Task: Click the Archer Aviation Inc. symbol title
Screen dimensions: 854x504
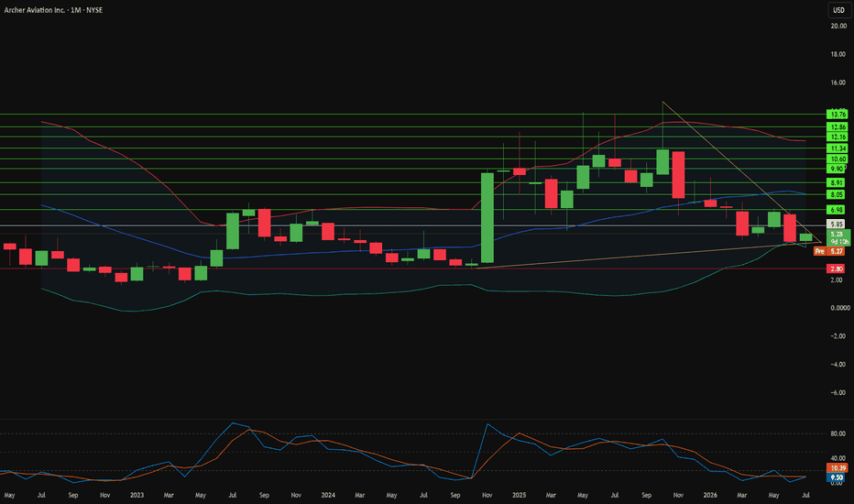Action: (x=33, y=10)
